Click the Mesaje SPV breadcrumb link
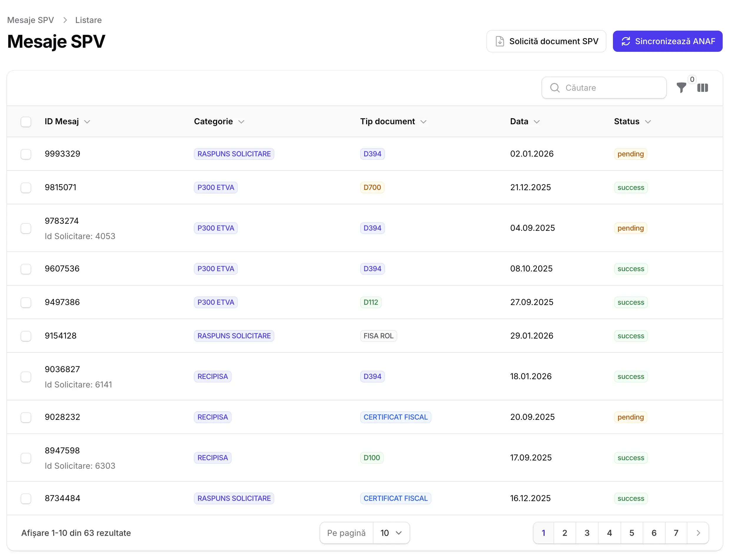The width and height of the screenshot is (738, 560). point(30,20)
